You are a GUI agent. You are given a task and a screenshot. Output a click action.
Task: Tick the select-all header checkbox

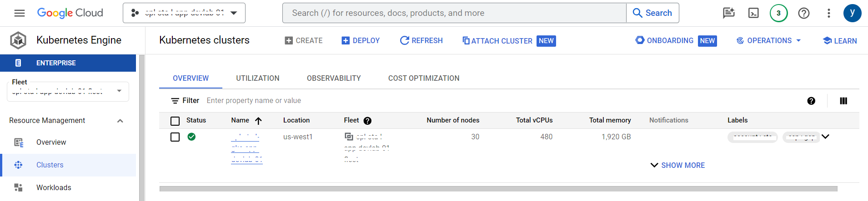pyautogui.click(x=175, y=121)
